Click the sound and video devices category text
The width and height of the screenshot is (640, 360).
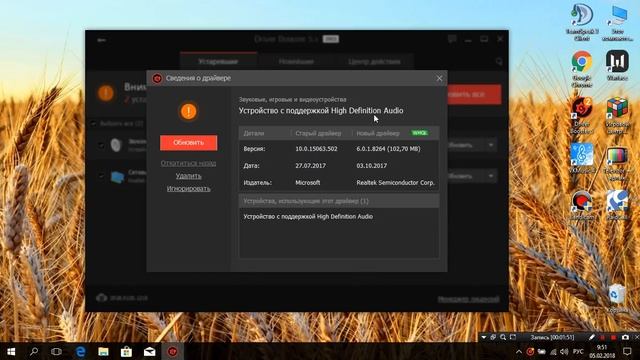coord(293,100)
